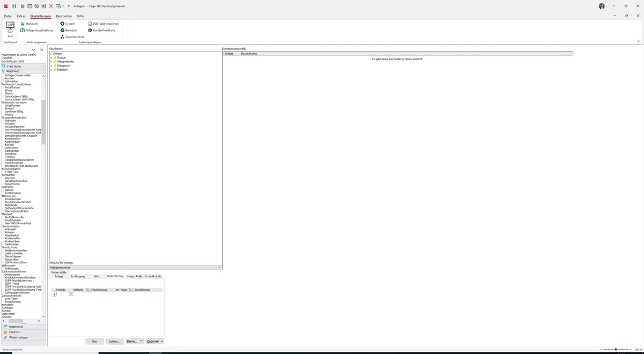
Task: Open SEPA-Mandatsreferenz in the sidebar
Action: (x=18, y=281)
